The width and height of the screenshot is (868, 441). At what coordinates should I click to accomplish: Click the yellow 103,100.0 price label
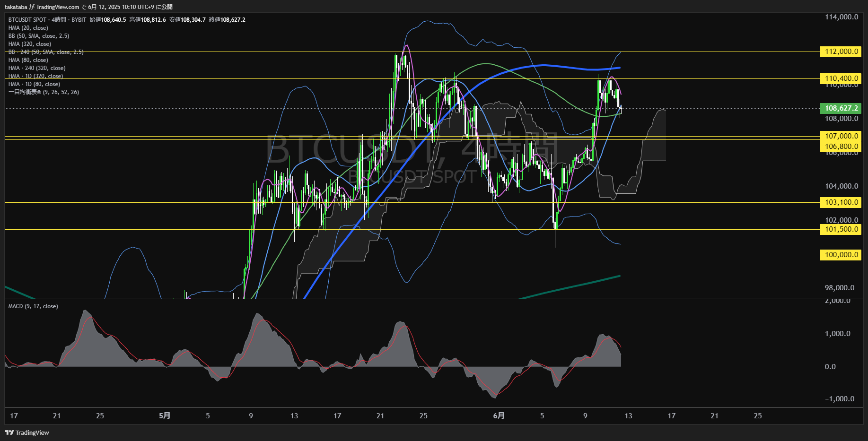coord(842,202)
